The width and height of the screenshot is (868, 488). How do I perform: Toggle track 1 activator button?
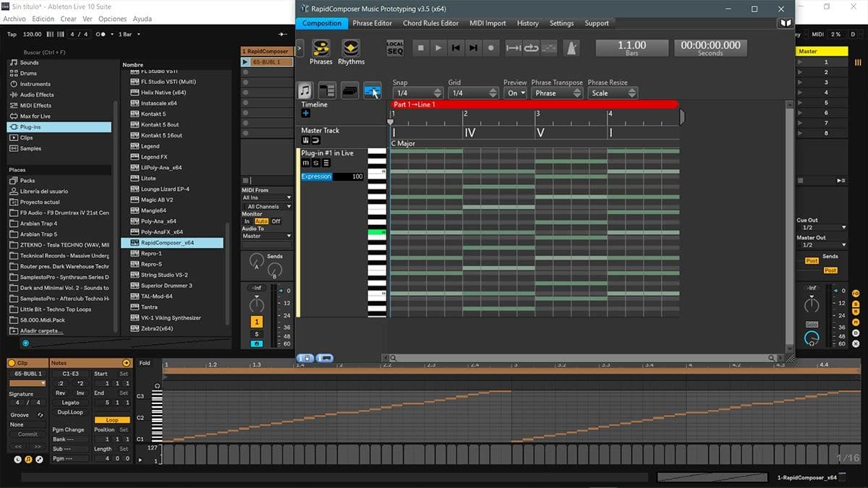[x=257, y=322]
